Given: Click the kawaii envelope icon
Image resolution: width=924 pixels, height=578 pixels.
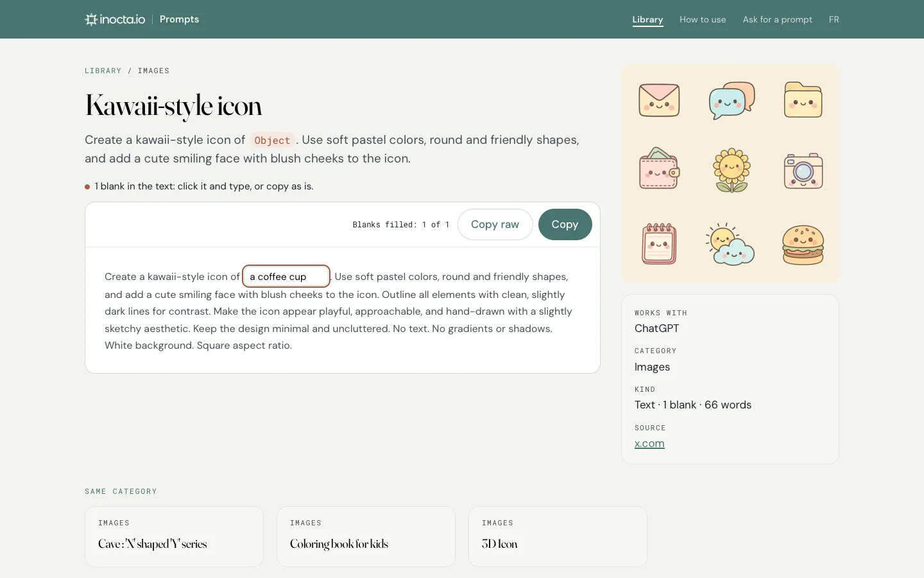Looking at the screenshot, I should click(659, 100).
